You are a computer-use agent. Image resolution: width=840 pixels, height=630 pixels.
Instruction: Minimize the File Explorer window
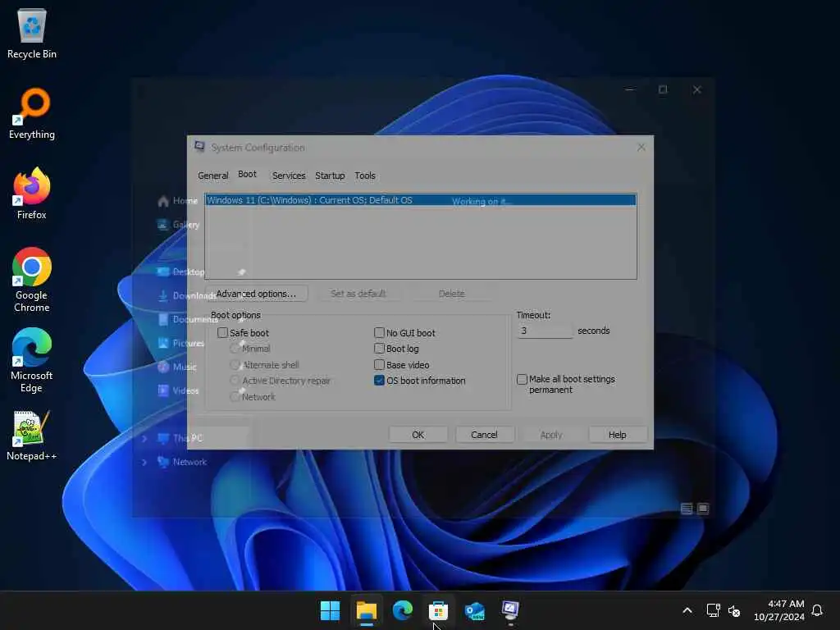click(x=630, y=89)
